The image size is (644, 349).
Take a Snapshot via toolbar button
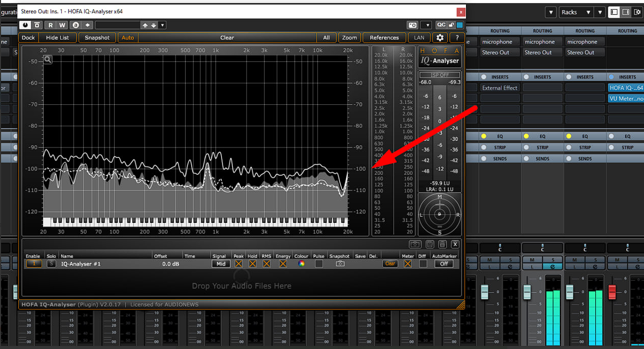(x=97, y=37)
